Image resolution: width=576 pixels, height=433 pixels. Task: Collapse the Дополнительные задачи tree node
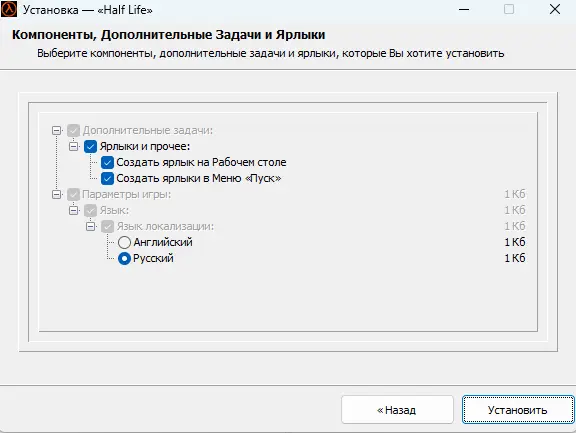point(57,130)
